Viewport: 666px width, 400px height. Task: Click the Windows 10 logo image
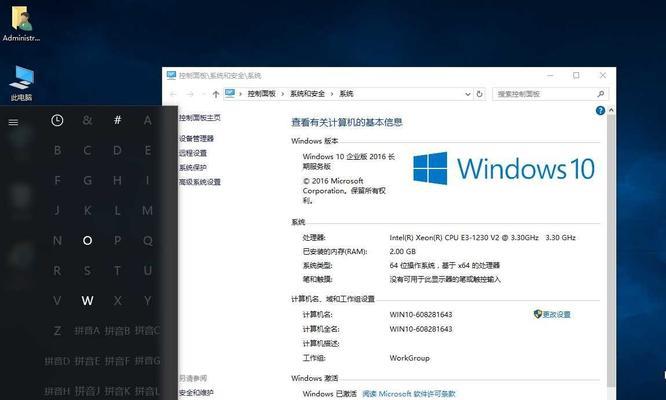504,169
